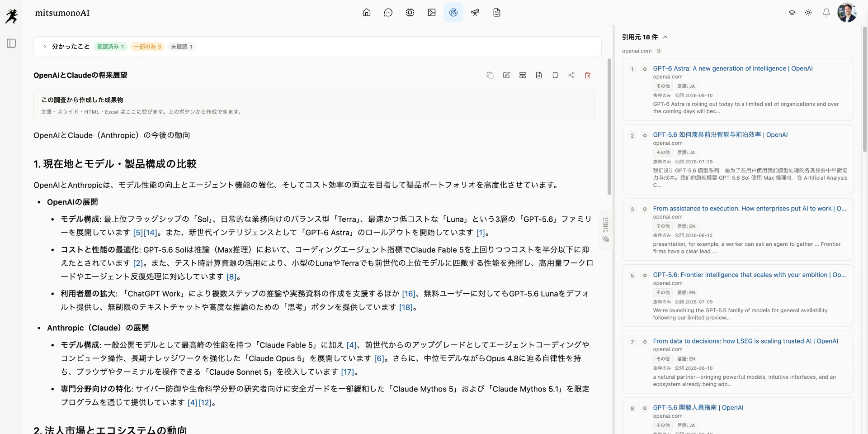Click the 未確認 1 badge
This screenshot has width=868, height=434.
click(182, 47)
